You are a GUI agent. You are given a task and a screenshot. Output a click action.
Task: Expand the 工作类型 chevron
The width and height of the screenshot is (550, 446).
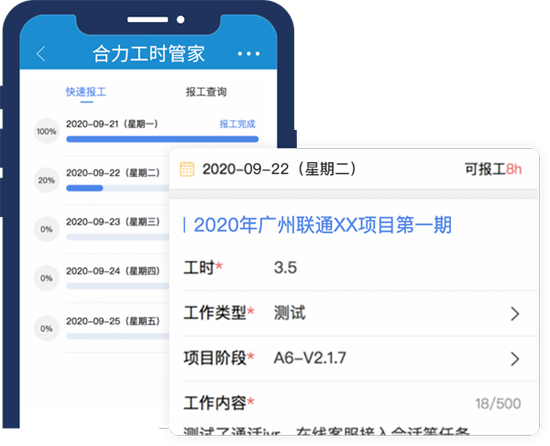(515, 314)
